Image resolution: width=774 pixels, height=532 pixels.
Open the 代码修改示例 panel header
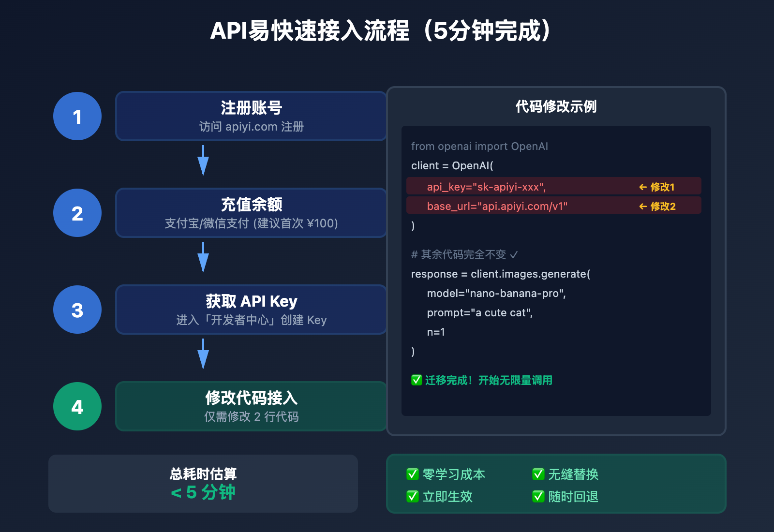555,107
